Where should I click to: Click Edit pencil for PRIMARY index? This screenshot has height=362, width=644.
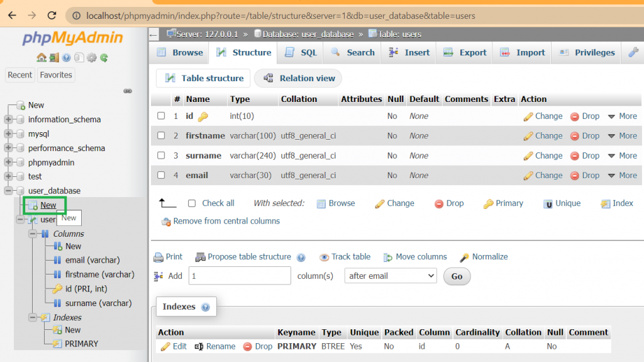(165, 346)
